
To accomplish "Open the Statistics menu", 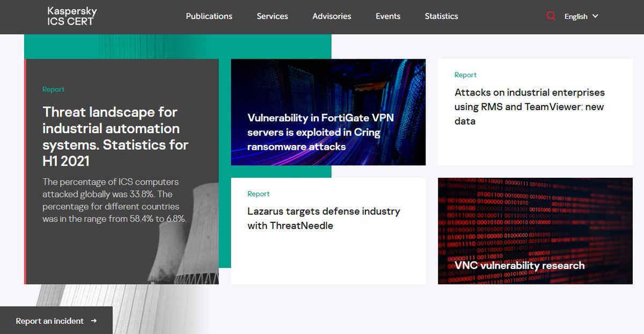I will click(x=441, y=16).
